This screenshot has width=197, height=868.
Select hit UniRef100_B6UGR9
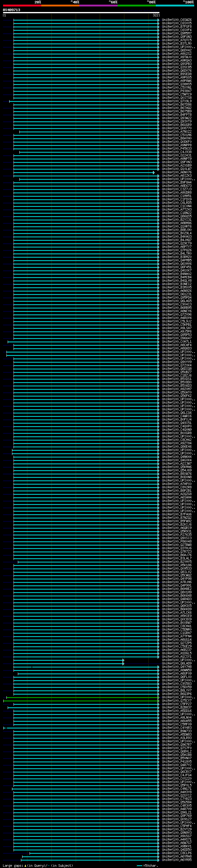[176, 125]
